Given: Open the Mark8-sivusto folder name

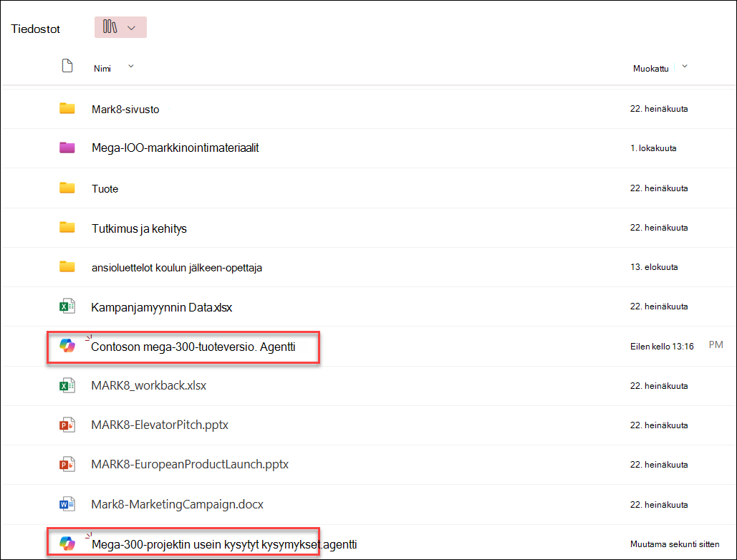Looking at the screenshot, I should [125, 110].
